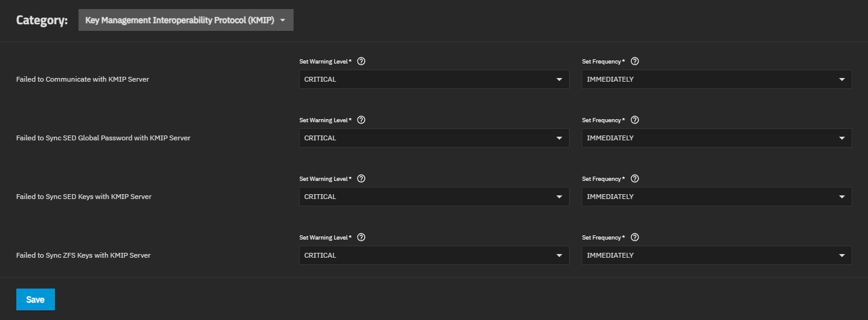Image resolution: width=868 pixels, height=320 pixels.
Task: Expand Warning Level for Failed to Communicate
Action: [434, 79]
